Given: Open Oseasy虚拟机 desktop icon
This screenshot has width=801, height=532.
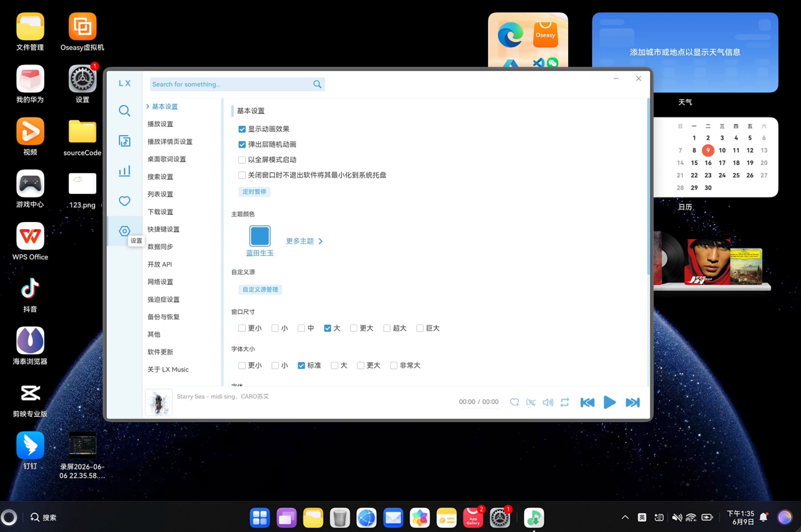Looking at the screenshot, I should pyautogui.click(x=82, y=32).
